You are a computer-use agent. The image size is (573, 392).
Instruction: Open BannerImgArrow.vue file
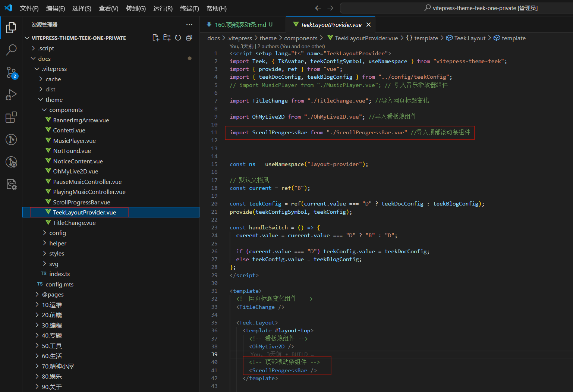111,120
